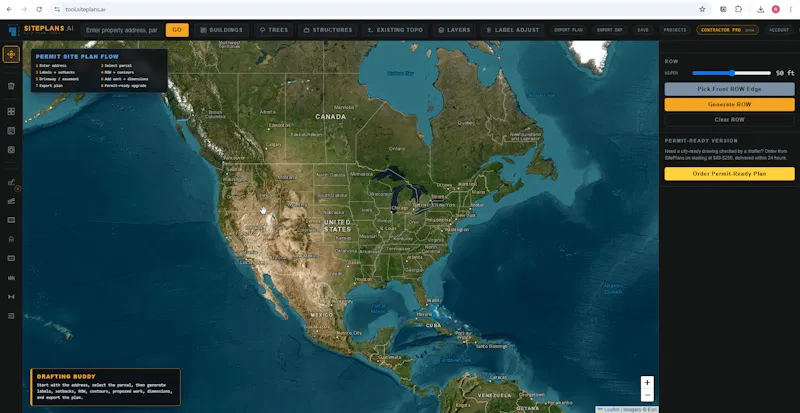
Task: Click the GO button
Action: click(x=177, y=30)
